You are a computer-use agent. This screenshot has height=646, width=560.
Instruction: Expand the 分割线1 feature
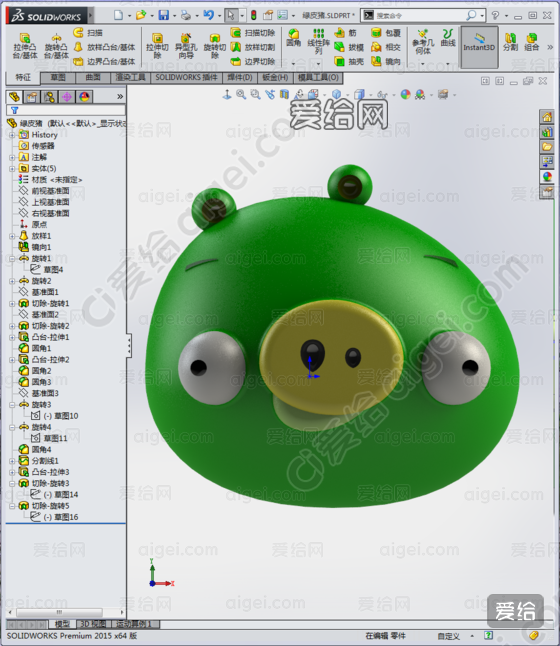[x=12, y=461]
